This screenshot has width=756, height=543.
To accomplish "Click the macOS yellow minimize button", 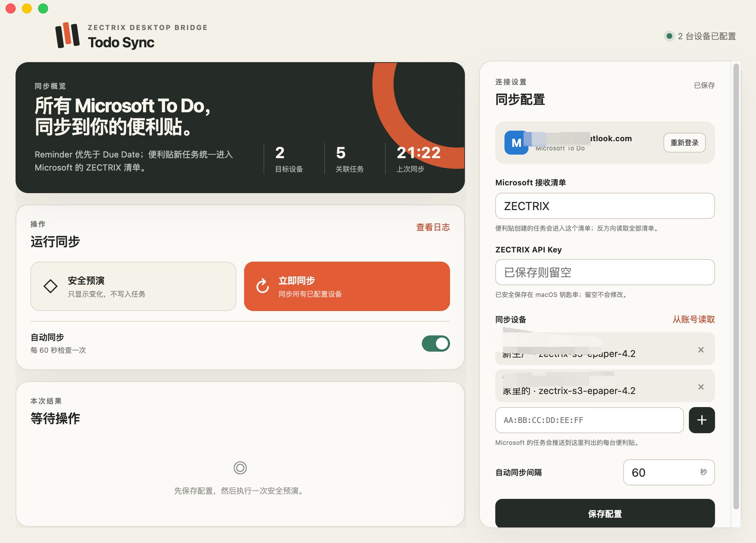I will click(27, 8).
